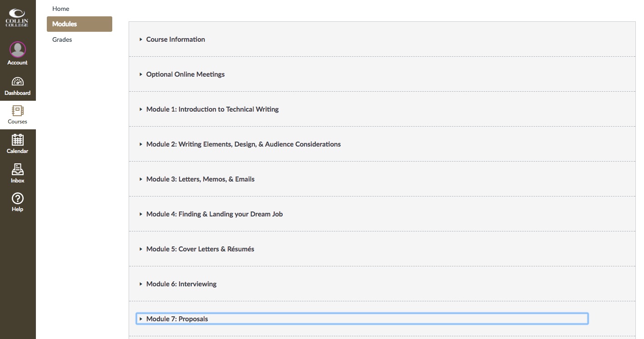Click the Collin College logo
The height and width of the screenshot is (339, 644).
[x=17, y=18]
